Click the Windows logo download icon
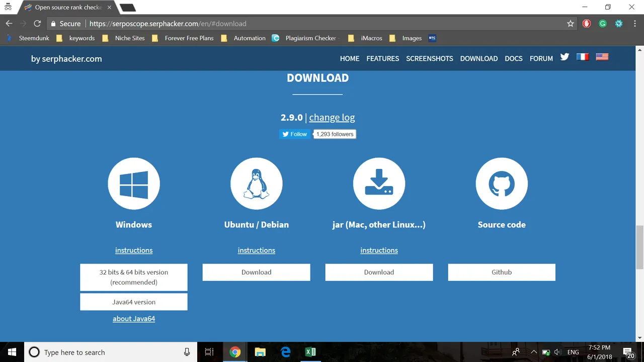The height and width of the screenshot is (362, 644). pyautogui.click(x=134, y=184)
